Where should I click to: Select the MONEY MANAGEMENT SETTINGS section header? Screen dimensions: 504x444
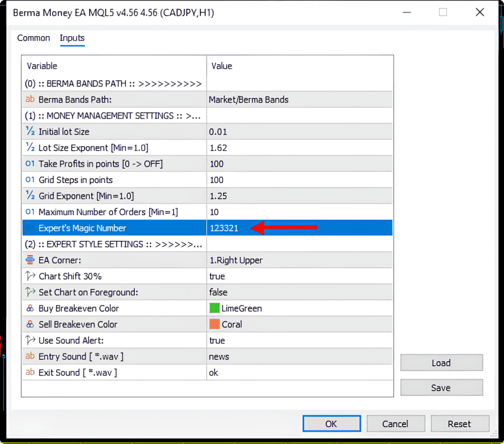coord(113,116)
